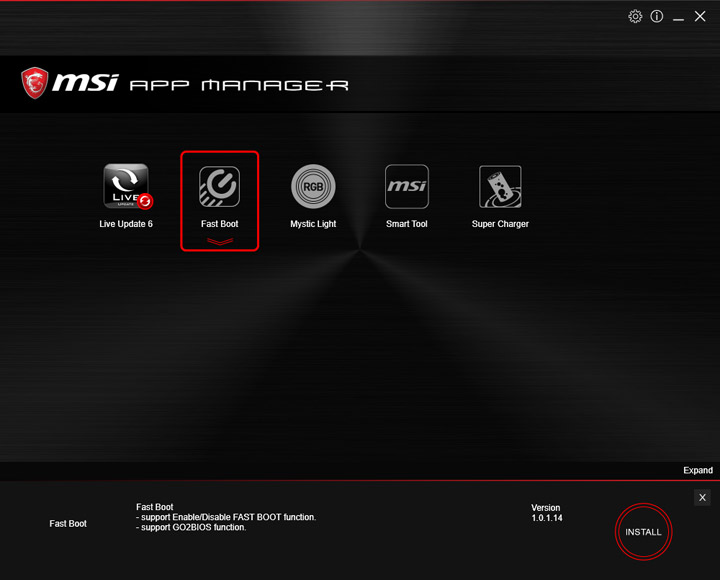
Task: Click the "Smart Tool" label
Action: click(407, 224)
